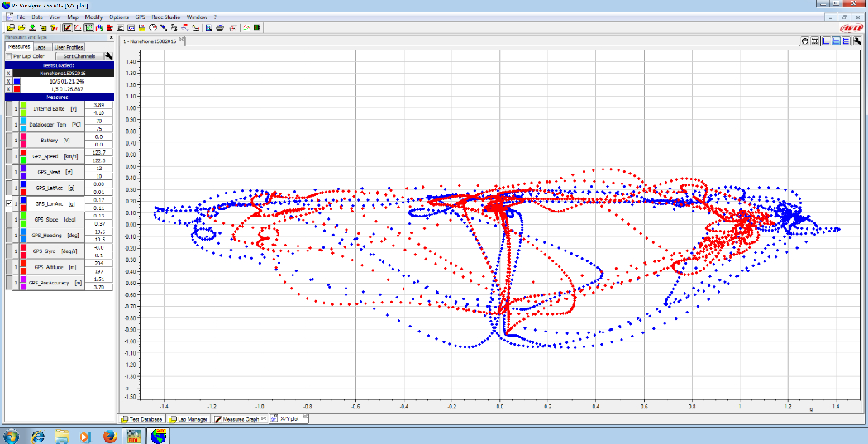Open the GPS menu
Viewport: 868px width, 444px height.
click(x=140, y=17)
